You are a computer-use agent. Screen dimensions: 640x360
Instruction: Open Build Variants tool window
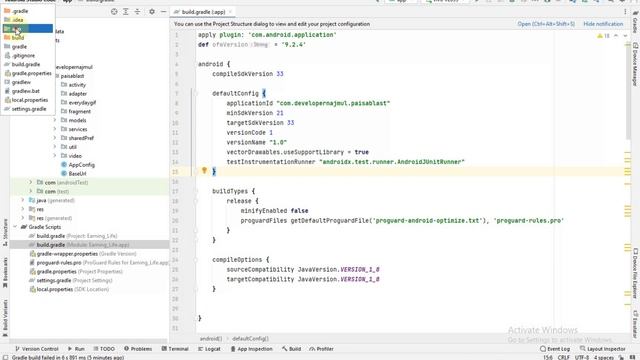(x=5, y=318)
